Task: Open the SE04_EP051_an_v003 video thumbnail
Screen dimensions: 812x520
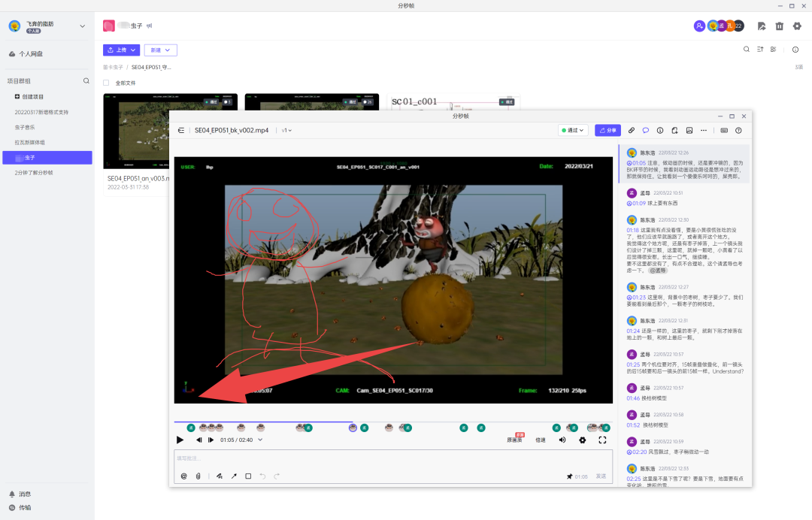Action: click(136, 131)
